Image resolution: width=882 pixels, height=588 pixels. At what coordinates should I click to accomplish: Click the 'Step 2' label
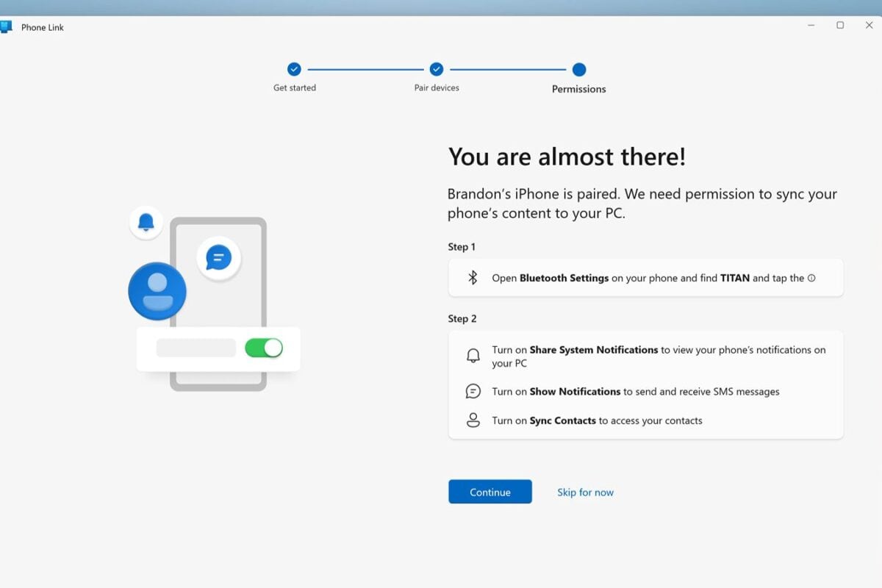click(x=462, y=319)
